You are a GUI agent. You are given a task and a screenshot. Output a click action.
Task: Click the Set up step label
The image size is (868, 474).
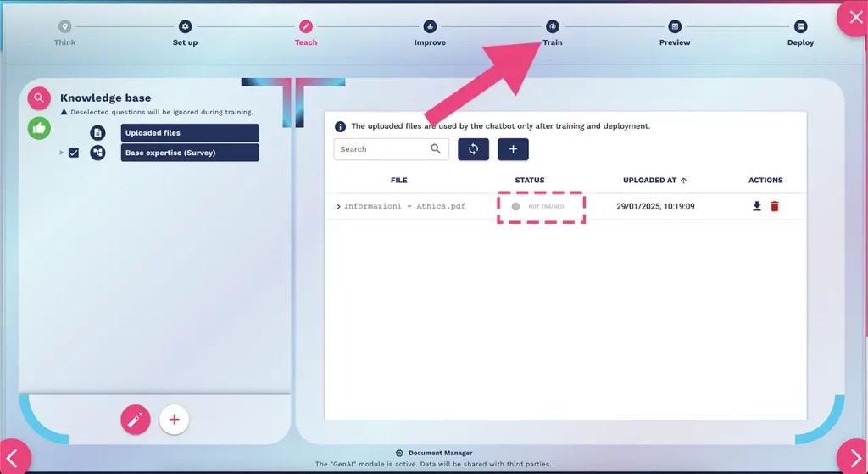tap(185, 42)
